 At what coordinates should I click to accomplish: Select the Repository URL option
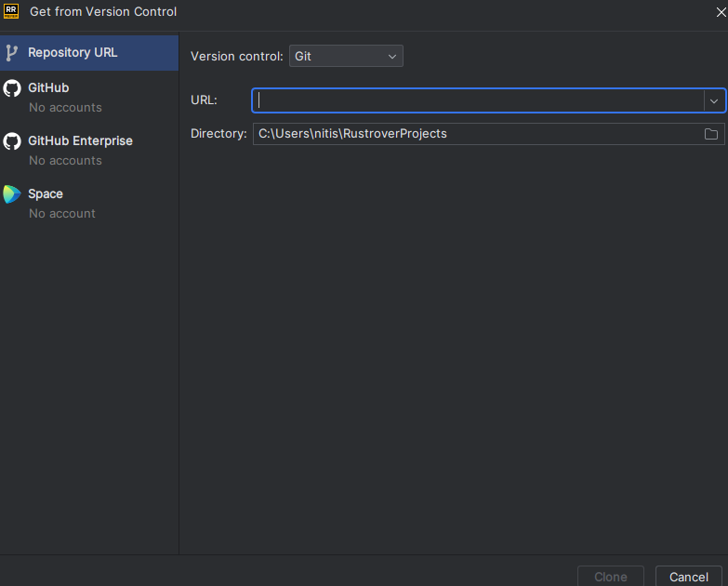pyautogui.click(x=89, y=53)
